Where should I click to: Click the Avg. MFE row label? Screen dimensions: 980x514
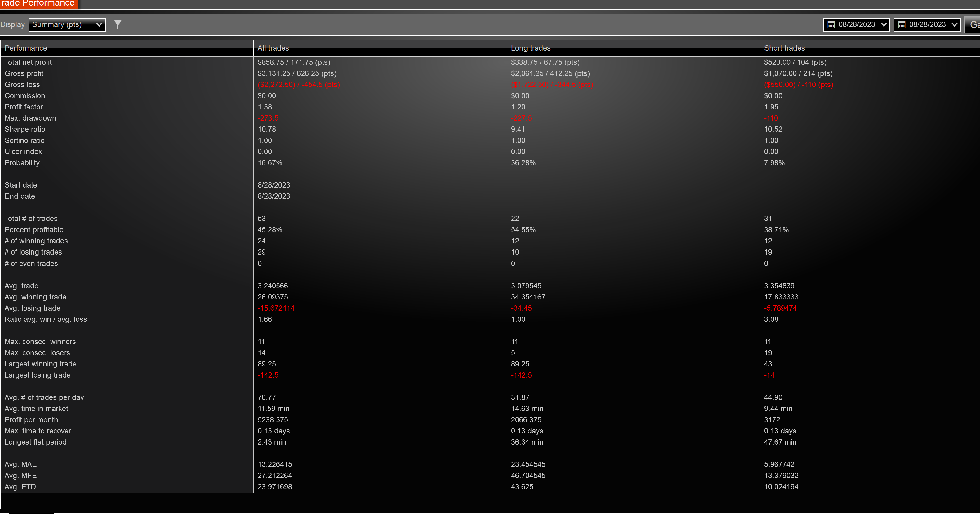pyautogui.click(x=20, y=476)
